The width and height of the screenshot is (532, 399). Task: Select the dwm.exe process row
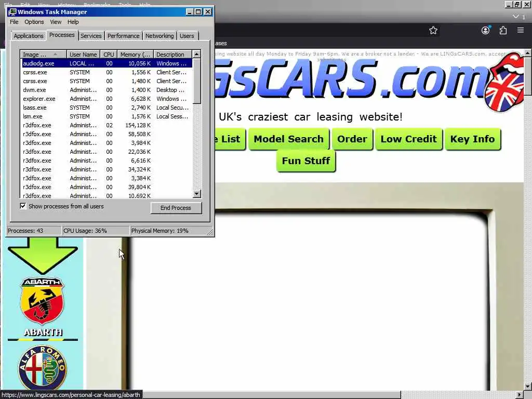106,90
